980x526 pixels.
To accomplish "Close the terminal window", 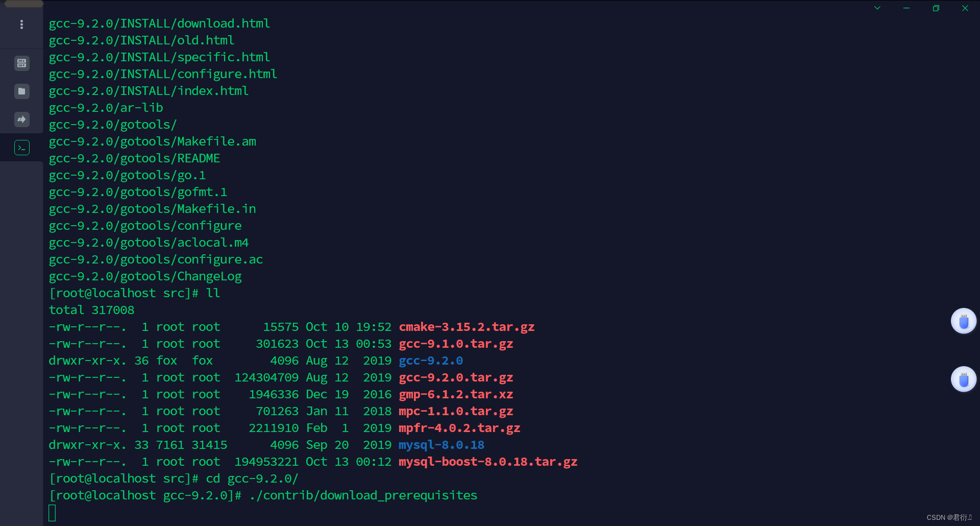I will [x=965, y=8].
